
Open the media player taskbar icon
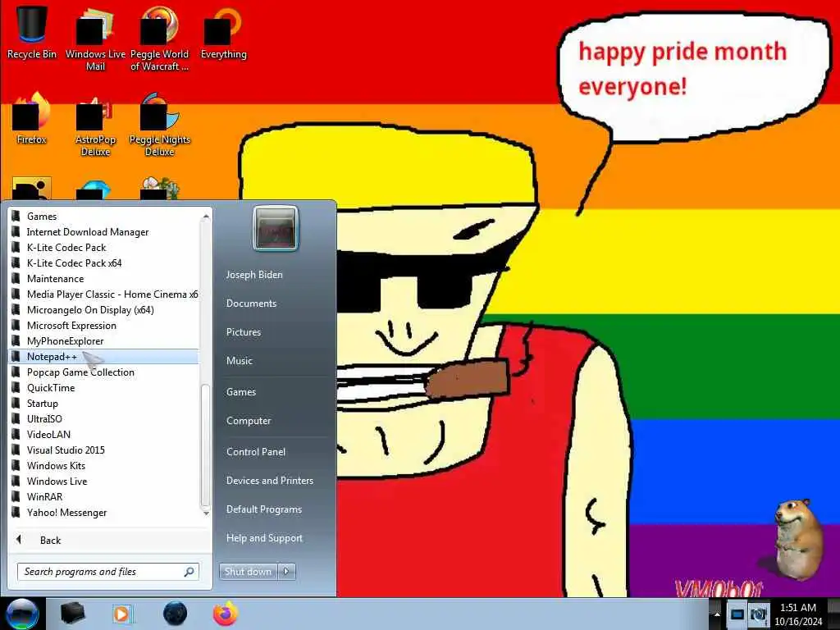[x=123, y=614]
